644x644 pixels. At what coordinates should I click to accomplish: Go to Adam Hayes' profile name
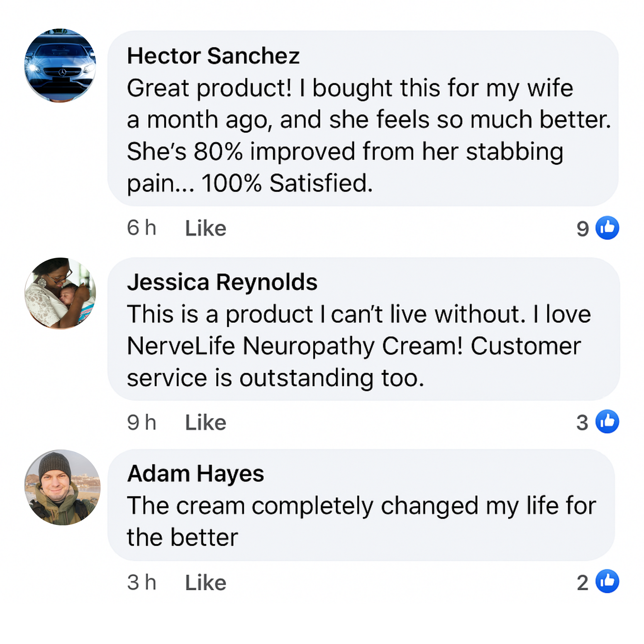(196, 474)
